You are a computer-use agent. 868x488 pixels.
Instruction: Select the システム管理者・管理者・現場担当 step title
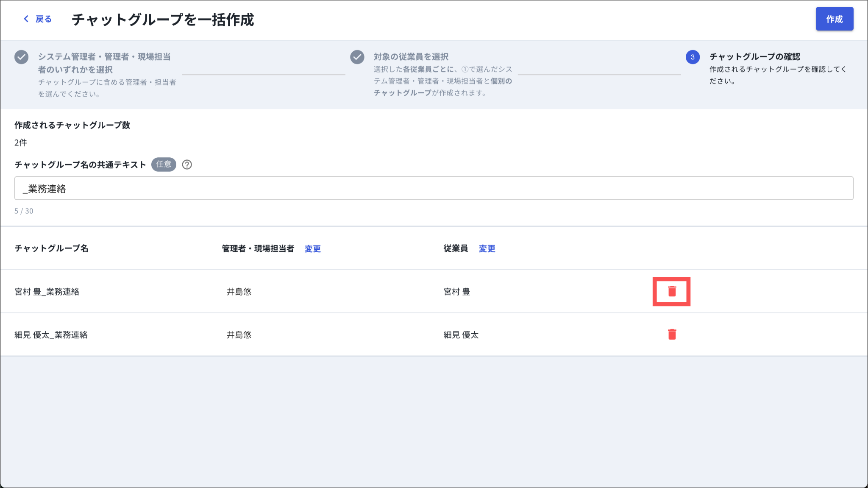pos(104,57)
